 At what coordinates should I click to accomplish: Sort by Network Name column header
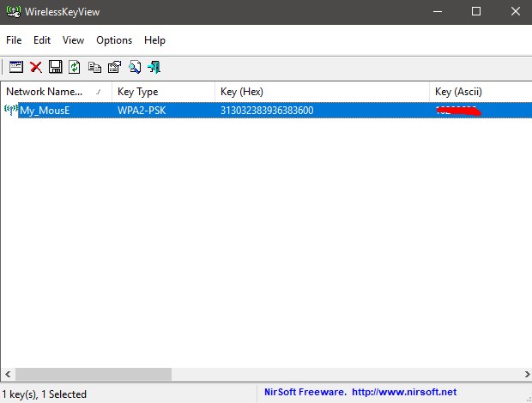(56, 92)
